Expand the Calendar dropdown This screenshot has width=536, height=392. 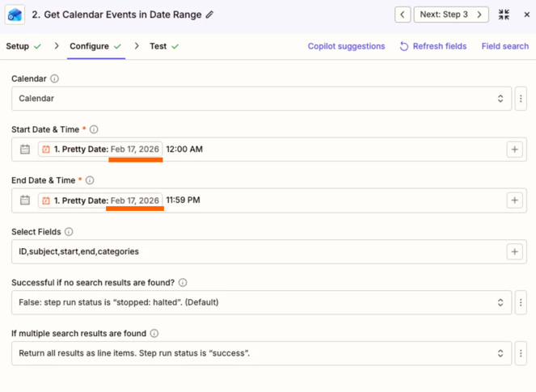click(259, 99)
